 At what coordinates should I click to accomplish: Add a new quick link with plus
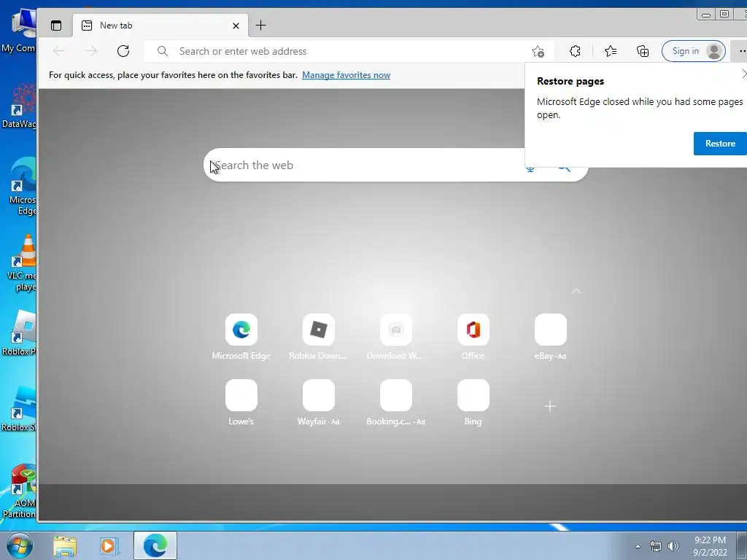point(550,406)
